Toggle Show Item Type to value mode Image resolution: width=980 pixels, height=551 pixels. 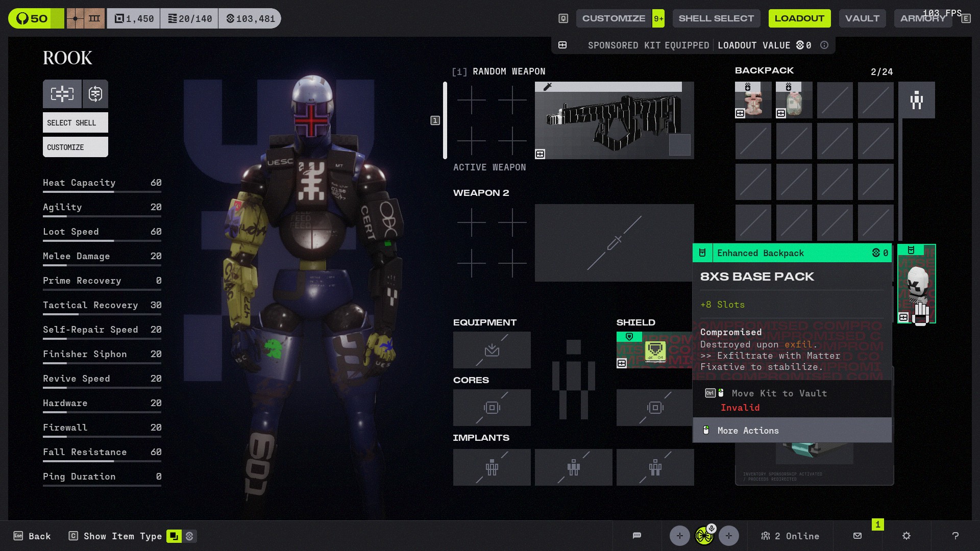click(x=189, y=536)
